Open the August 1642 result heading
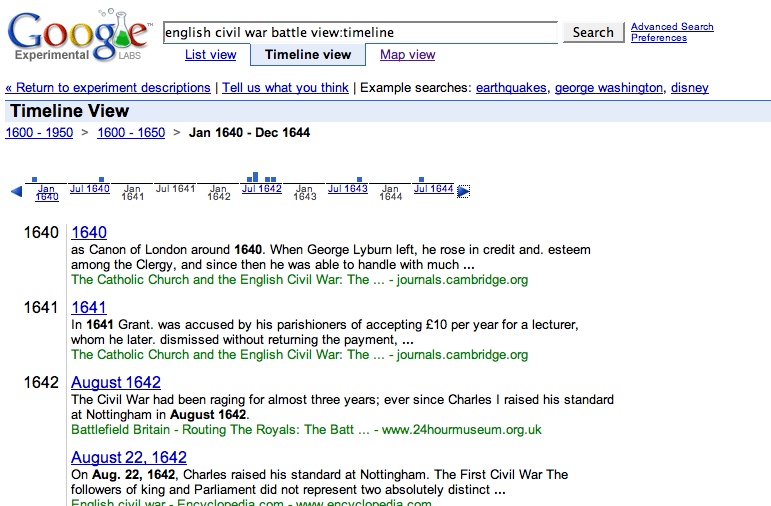 pos(116,383)
